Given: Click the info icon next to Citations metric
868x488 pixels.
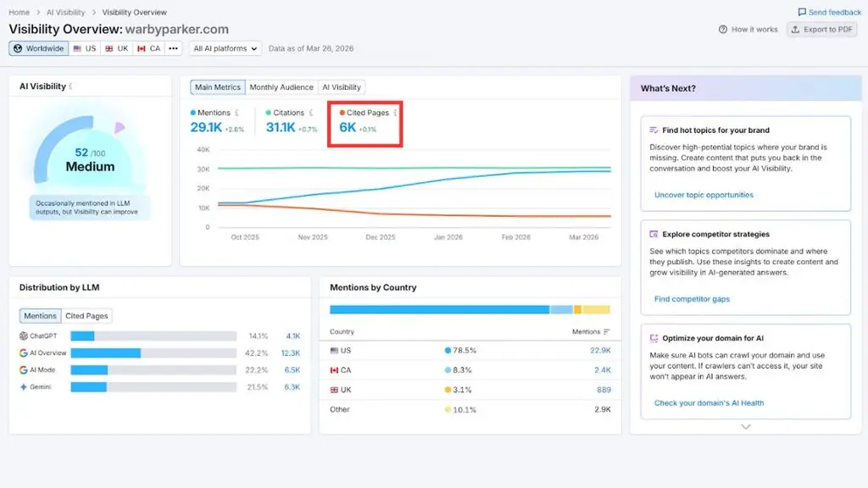Looking at the screenshot, I should (x=311, y=113).
